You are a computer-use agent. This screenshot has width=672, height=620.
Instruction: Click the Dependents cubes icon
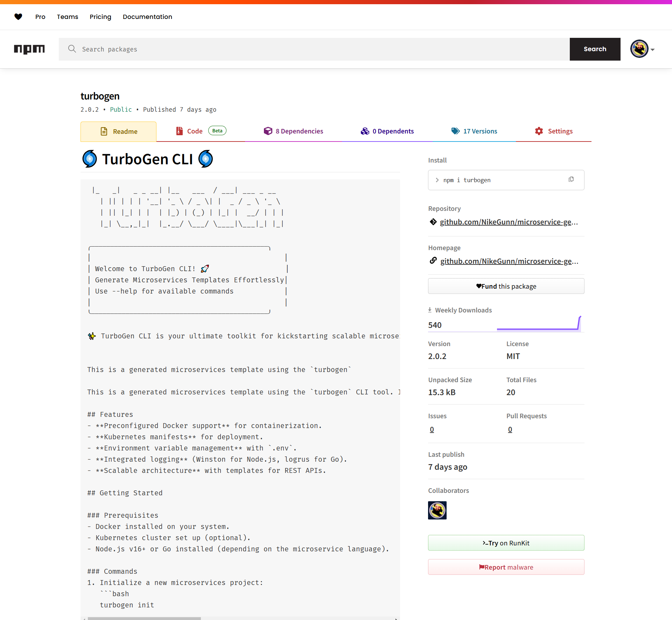pyautogui.click(x=365, y=131)
